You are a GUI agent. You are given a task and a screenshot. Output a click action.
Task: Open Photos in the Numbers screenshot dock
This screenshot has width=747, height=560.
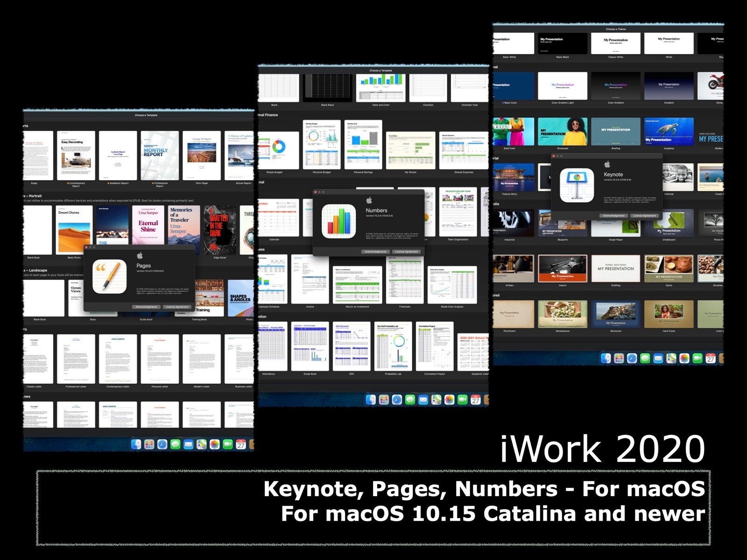449,399
